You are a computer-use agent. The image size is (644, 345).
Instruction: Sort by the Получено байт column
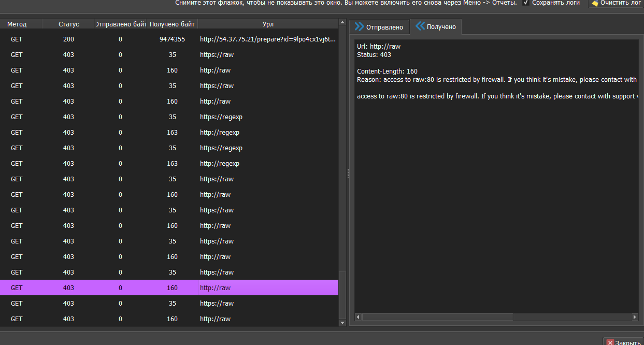click(171, 23)
